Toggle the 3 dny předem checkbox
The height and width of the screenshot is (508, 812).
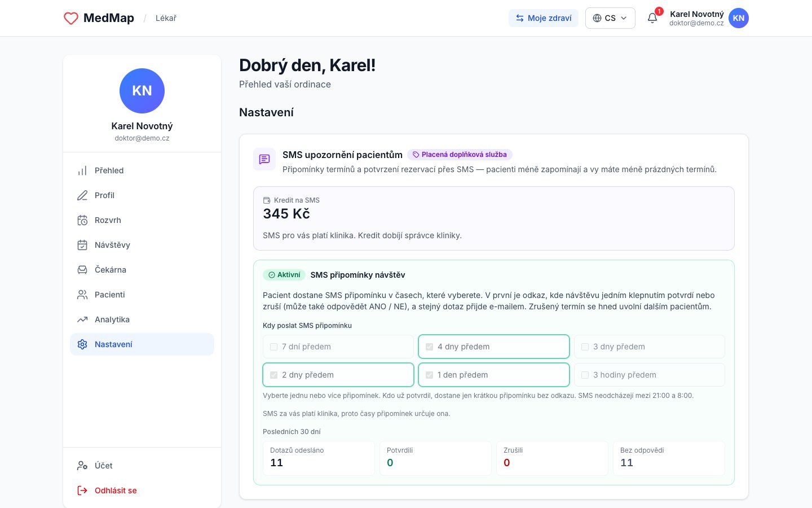585,347
